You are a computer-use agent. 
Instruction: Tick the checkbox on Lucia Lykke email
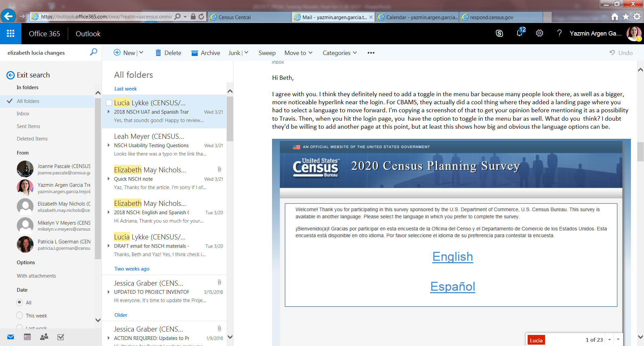point(109,103)
